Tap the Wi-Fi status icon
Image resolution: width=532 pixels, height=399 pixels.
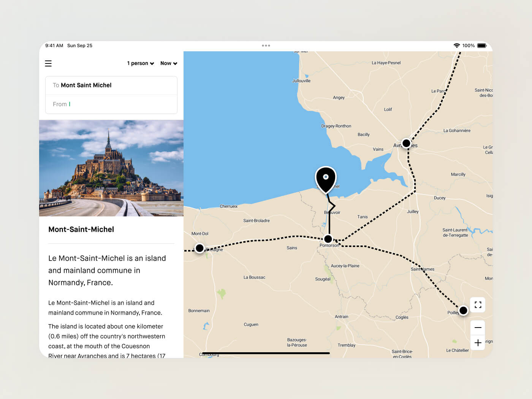click(x=457, y=46)
